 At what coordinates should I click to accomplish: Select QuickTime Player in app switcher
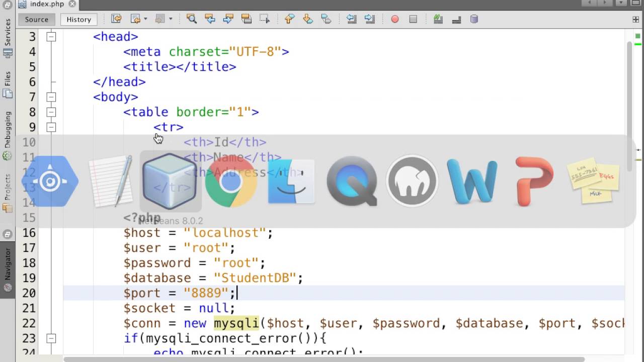[352, 182]
